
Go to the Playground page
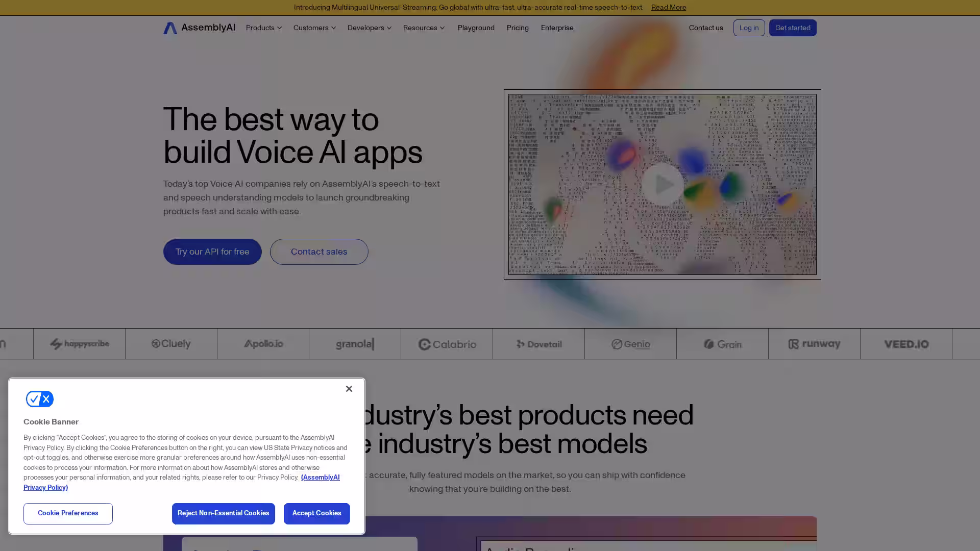coord(476,28)
